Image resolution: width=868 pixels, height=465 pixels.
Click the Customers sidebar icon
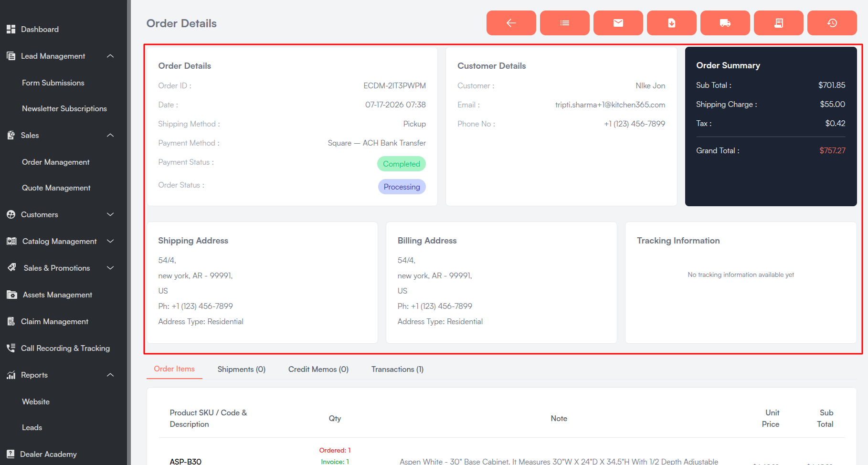11,214
